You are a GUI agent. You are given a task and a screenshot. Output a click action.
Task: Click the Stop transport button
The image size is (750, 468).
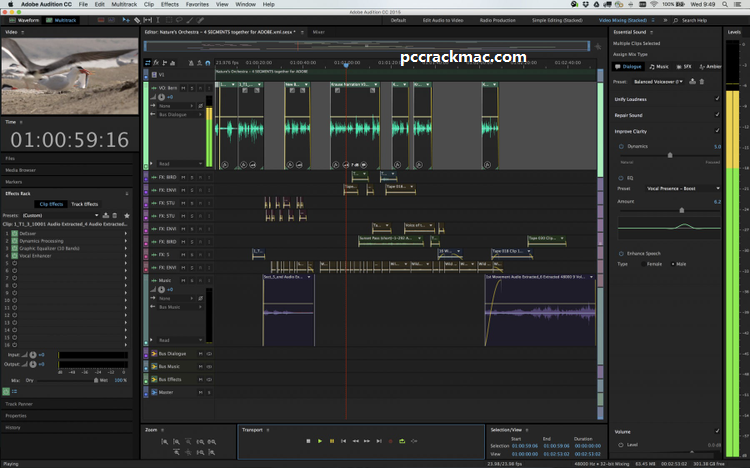coord(308,441)
